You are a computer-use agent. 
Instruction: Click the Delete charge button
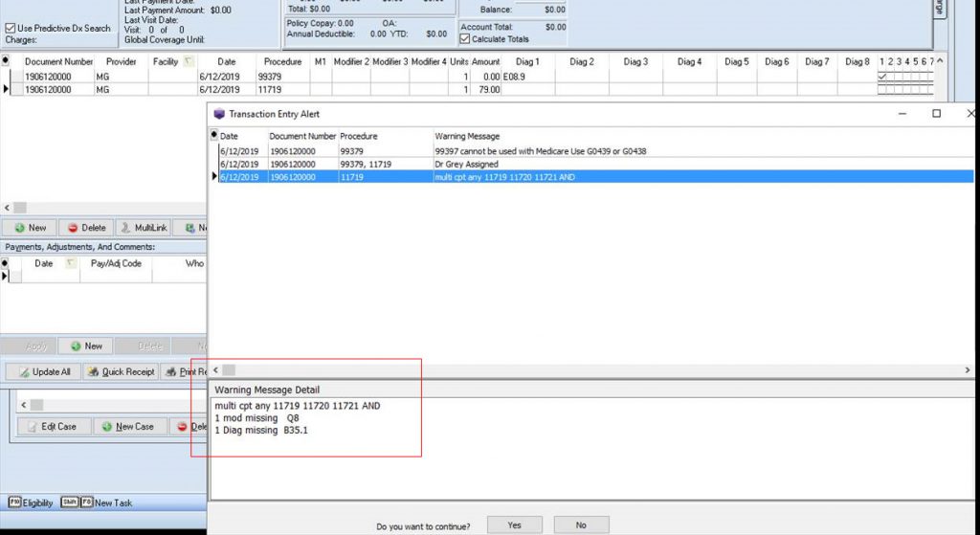tap(87, 228)
